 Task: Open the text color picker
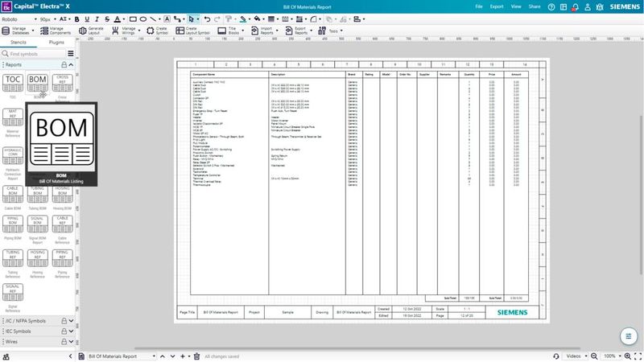[x=117, y=19]
